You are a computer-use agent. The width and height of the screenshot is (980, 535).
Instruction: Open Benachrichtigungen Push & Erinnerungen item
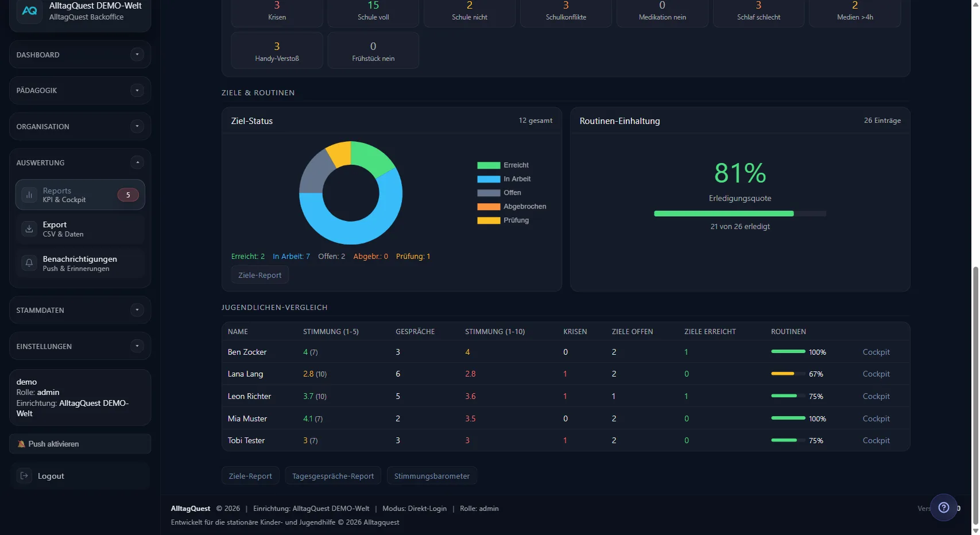click(x=80, y=263)
